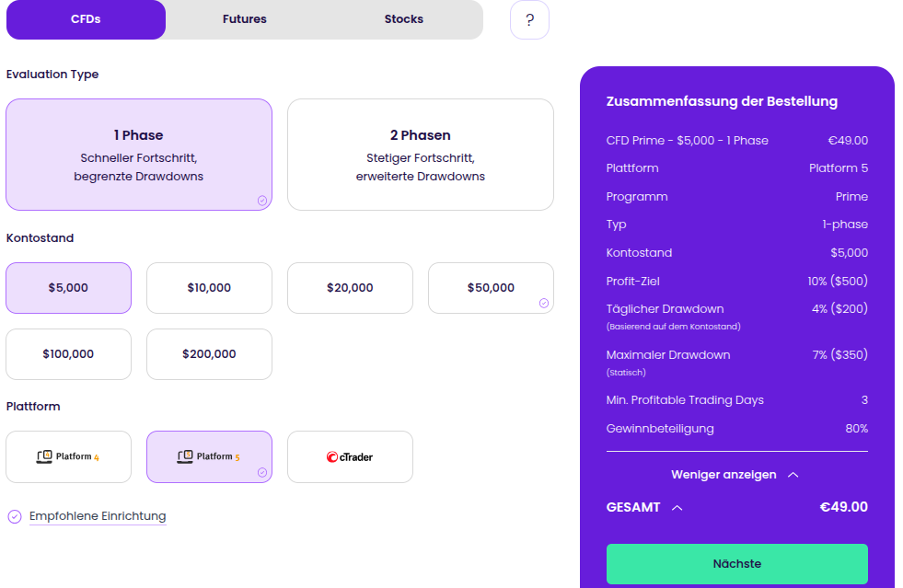
Task: Click the Platform 4 laptop icon
Action: click(45, 455)
